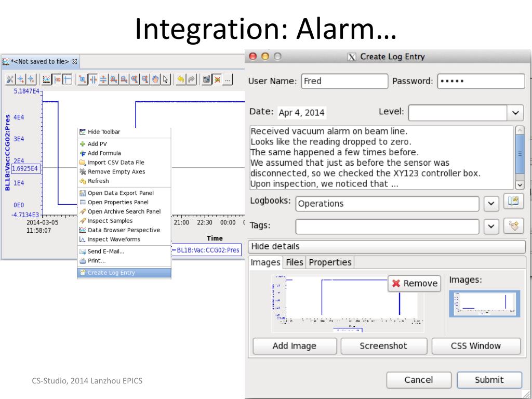Select the plot thumbnail in Images list
This screenshot has width=532, height=399.
[484, 303]
